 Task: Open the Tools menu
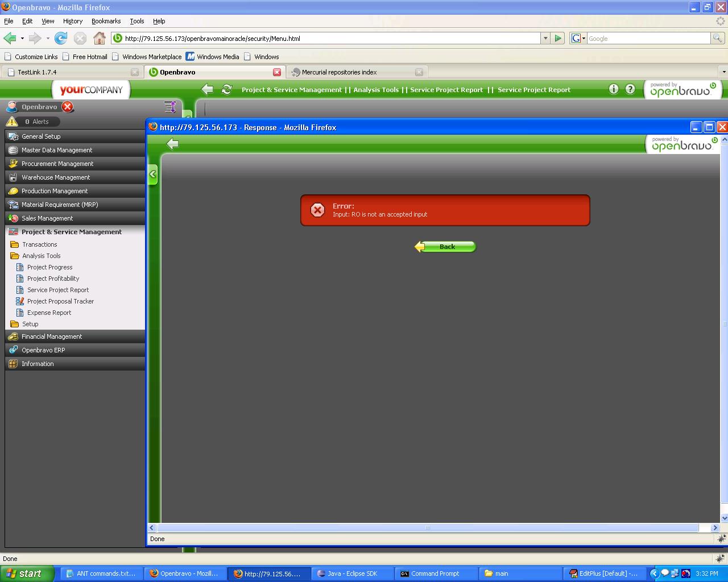click(x=137, y=21)
